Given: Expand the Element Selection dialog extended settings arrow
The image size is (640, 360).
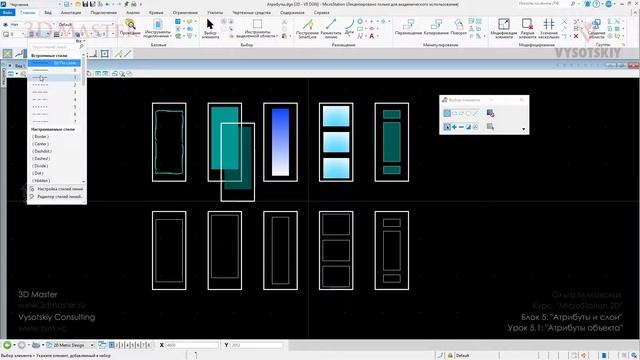Looking at the screenshot, I should point(523,129).
